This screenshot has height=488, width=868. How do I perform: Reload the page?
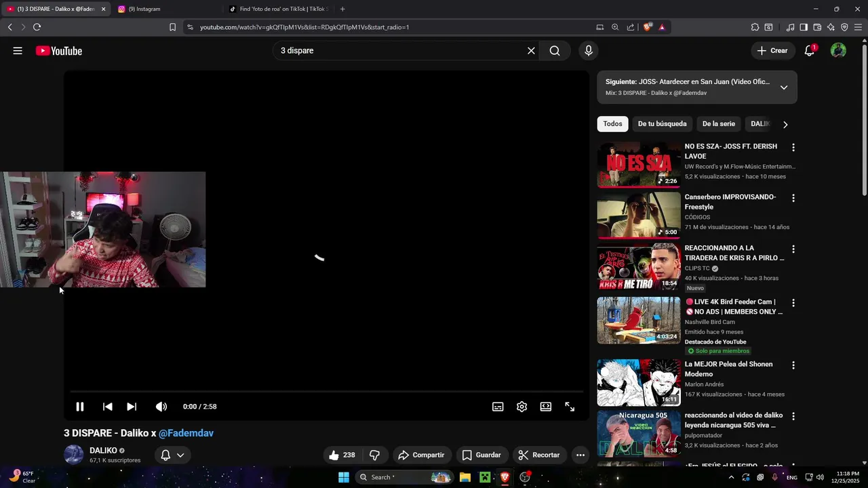click(x=37, y=27)
